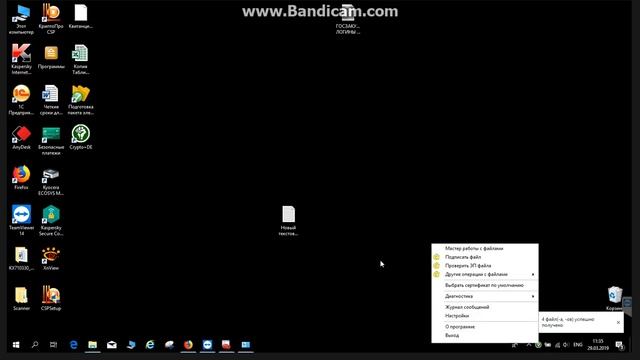
Task: Switch to Firefox on taskbar
Action: pos(188,345)
